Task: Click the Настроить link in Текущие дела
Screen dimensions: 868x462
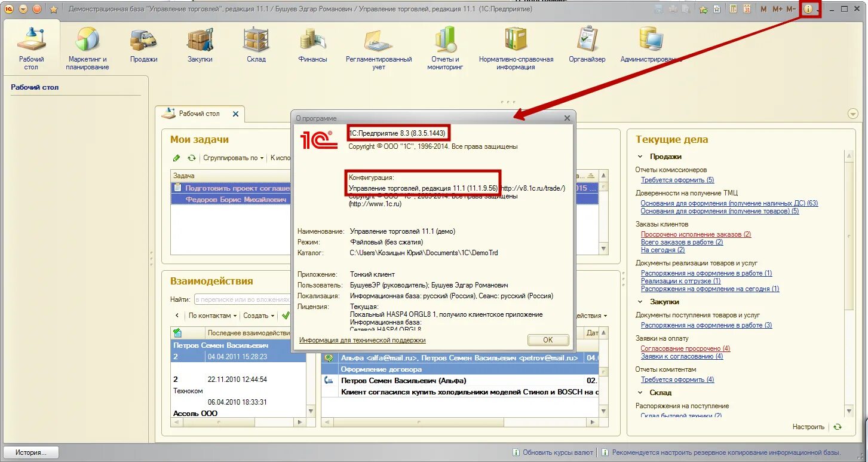Action: tap(808, 427)
